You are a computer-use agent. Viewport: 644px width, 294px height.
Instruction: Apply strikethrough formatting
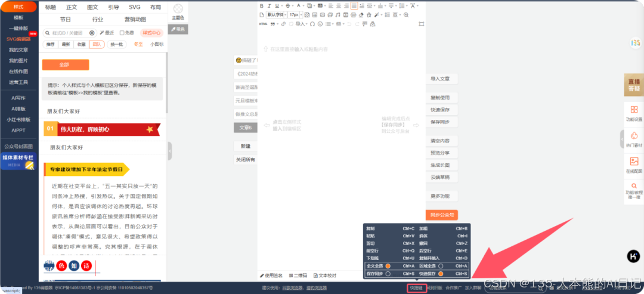click(x=288, y=6)
